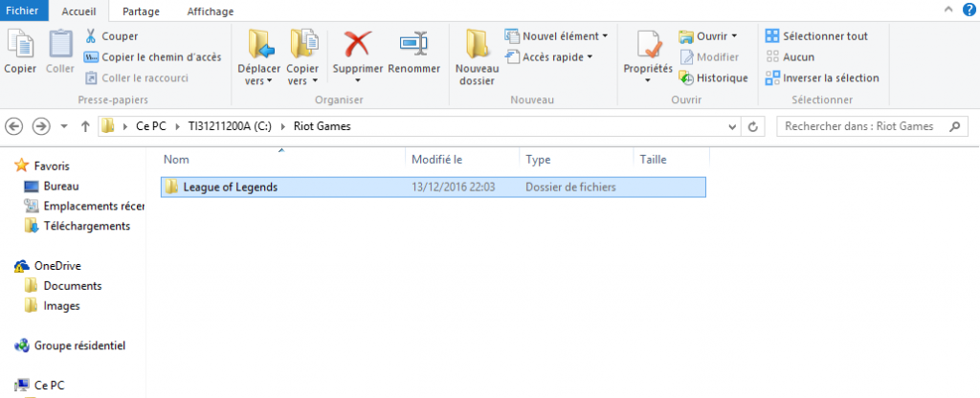Click TI31211200A (C:) breadcrumb
Screen dimensions: 980x398
230,126
